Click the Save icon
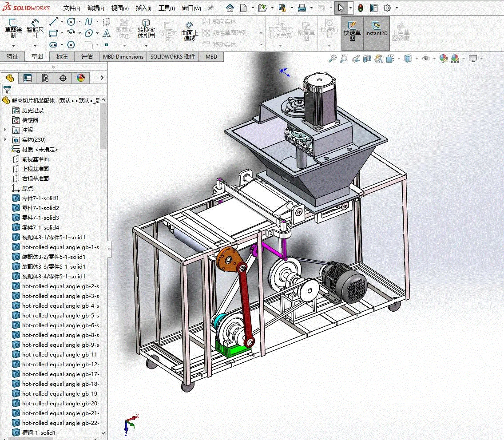504x440 pixels. point(282,8)
